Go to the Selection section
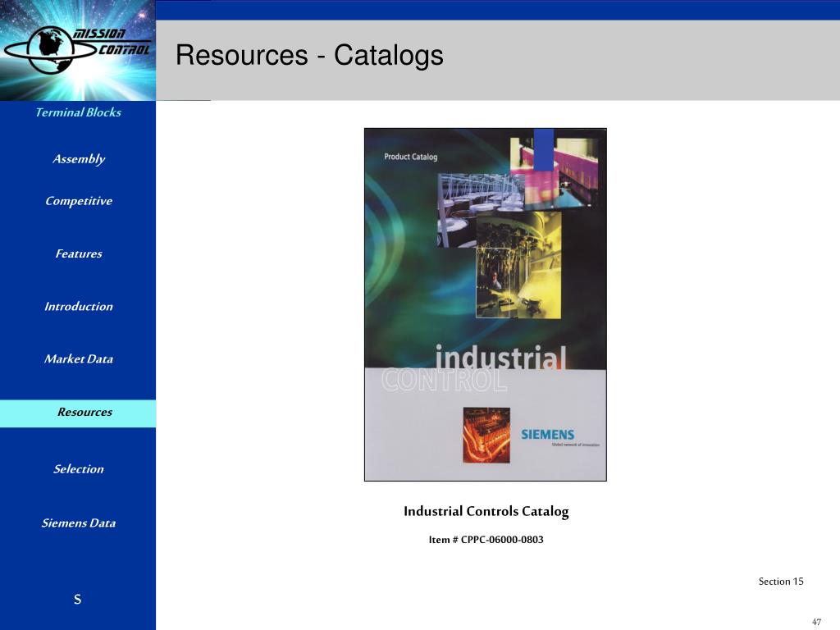This screenshot has height=630, width=840. [79, 468]
